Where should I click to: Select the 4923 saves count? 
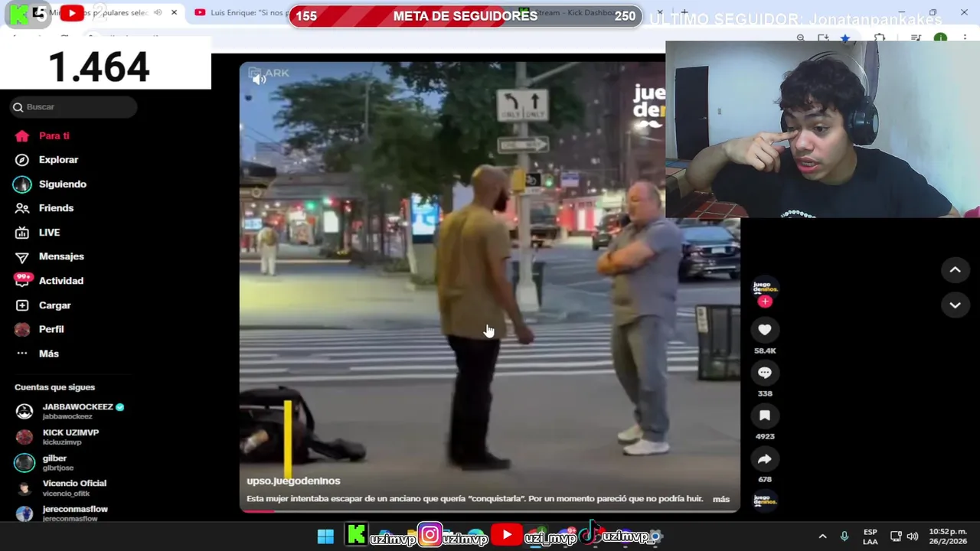click(765, 436)
